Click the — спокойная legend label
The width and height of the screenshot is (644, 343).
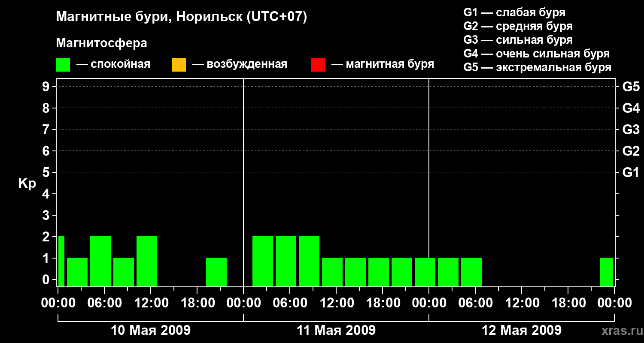pos(113,65)
